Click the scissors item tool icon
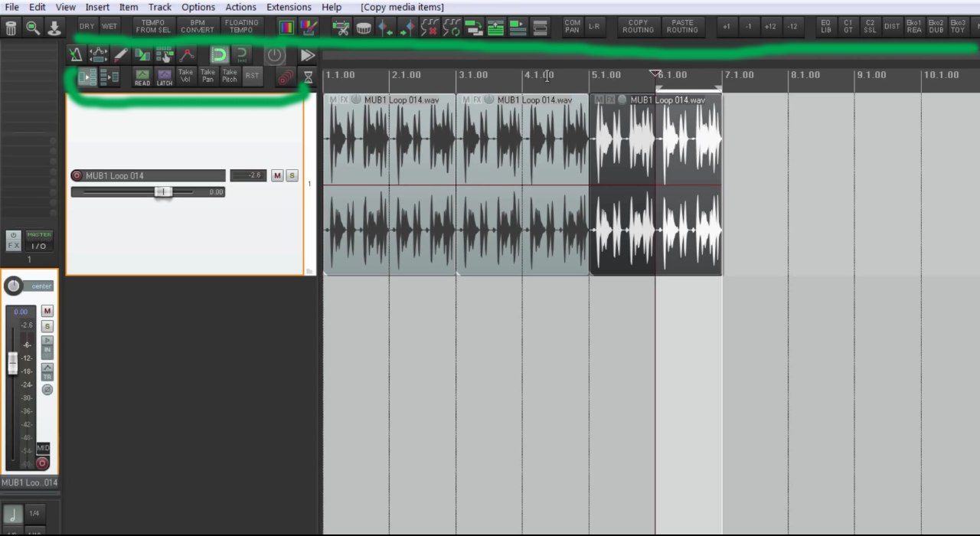Viewport: 980px width, 536px height. coord(341,28)
